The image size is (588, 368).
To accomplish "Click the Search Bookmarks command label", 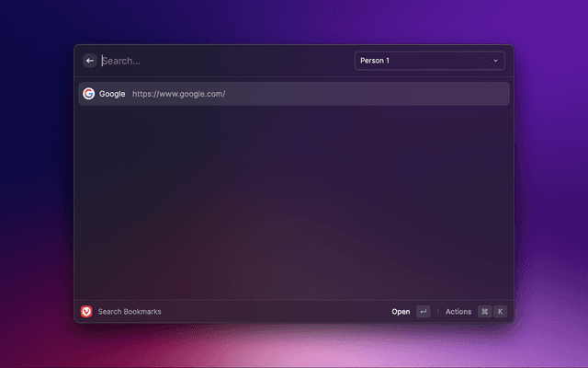I will point(130,312).
